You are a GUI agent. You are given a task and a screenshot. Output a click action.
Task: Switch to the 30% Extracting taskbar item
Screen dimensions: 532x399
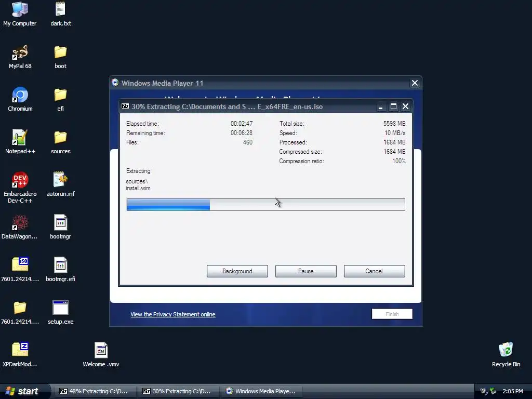pos(178,391)
